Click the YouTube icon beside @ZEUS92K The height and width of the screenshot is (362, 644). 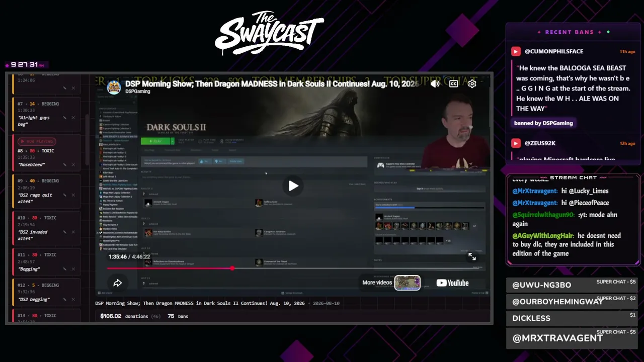click(516, 143)
